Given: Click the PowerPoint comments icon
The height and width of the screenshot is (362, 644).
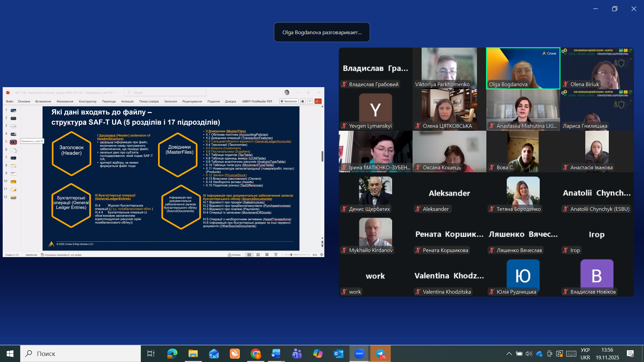Looking at the screenshot, I should point(310,101).
